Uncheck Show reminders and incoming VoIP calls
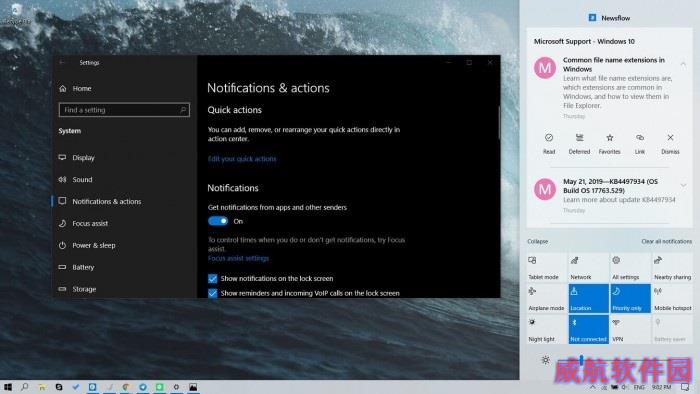 pyautogui.click(x=212, y=293)
